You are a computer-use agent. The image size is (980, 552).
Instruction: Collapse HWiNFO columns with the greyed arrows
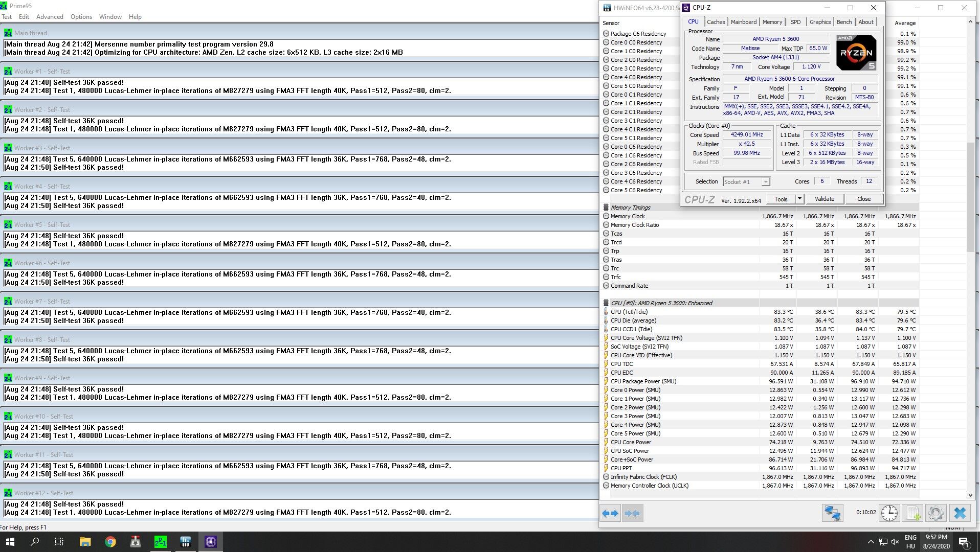pyautogui.click(x=632, y=513)
